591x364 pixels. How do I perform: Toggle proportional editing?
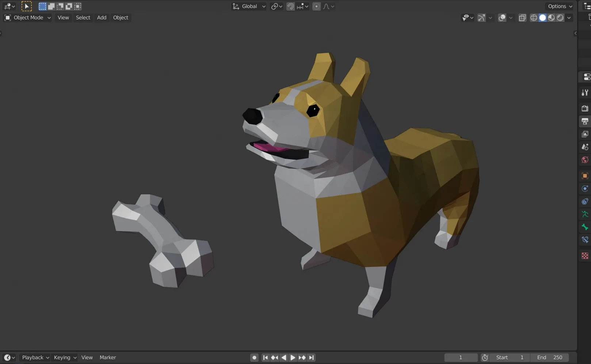[x=316, y=6]
